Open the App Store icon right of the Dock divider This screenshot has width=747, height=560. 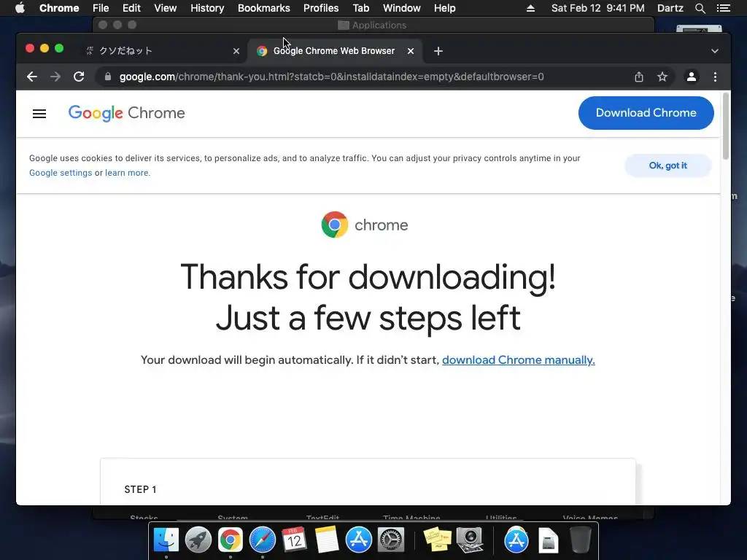(x=516, y=540)
